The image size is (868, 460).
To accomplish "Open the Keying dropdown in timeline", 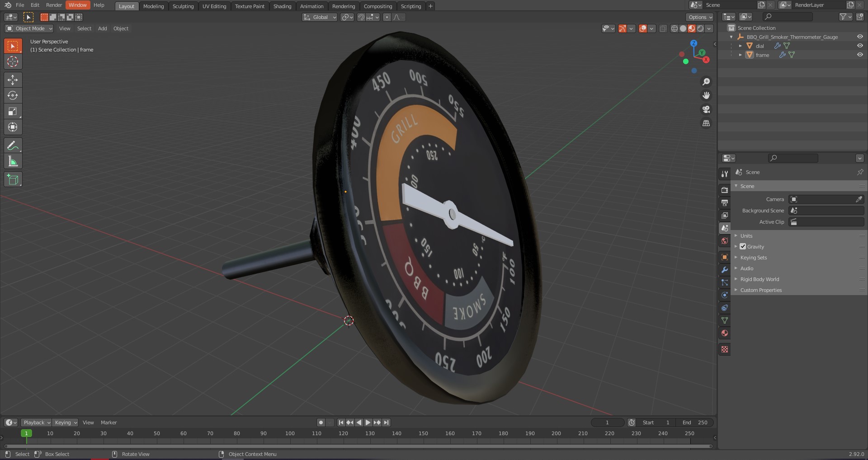I will pyautogui.click(x=65, y=422).
